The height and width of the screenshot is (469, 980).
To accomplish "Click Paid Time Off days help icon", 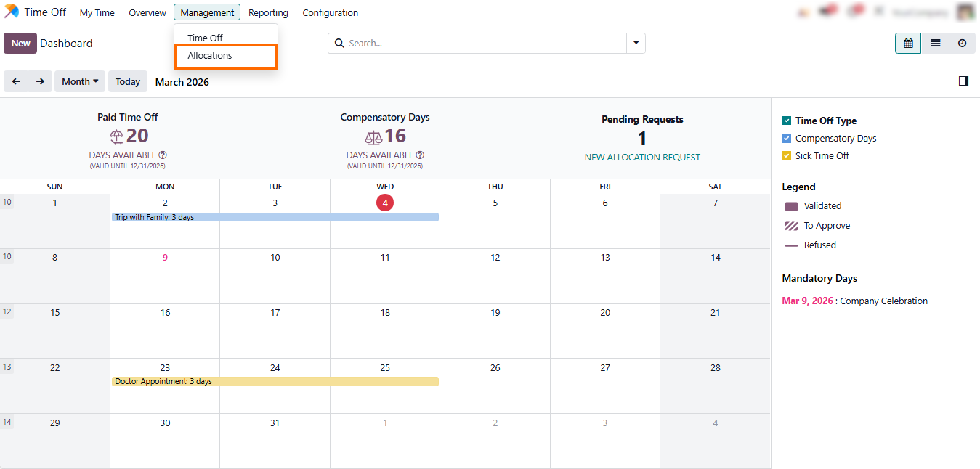I will pos(163,155).
